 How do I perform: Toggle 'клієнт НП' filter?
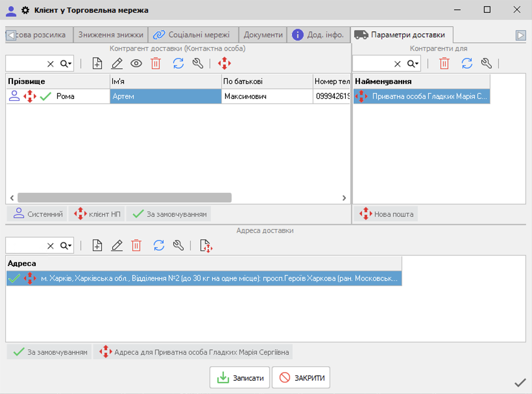pyautogui.click(x=97, y=214)
